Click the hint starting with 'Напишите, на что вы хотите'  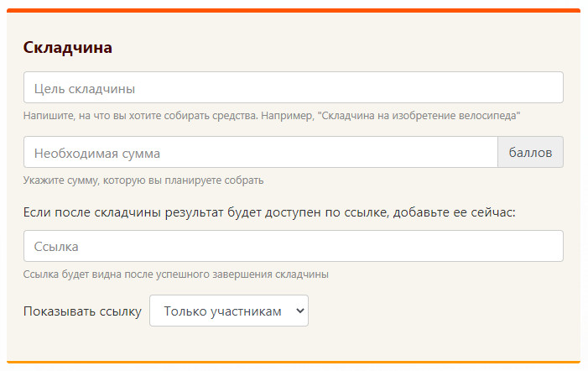[272, 116]
